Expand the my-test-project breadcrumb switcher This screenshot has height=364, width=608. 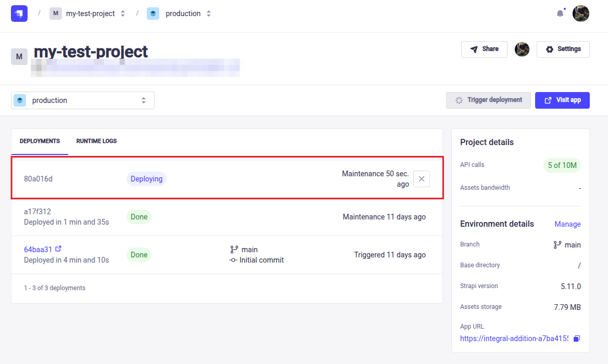[123, 14]
